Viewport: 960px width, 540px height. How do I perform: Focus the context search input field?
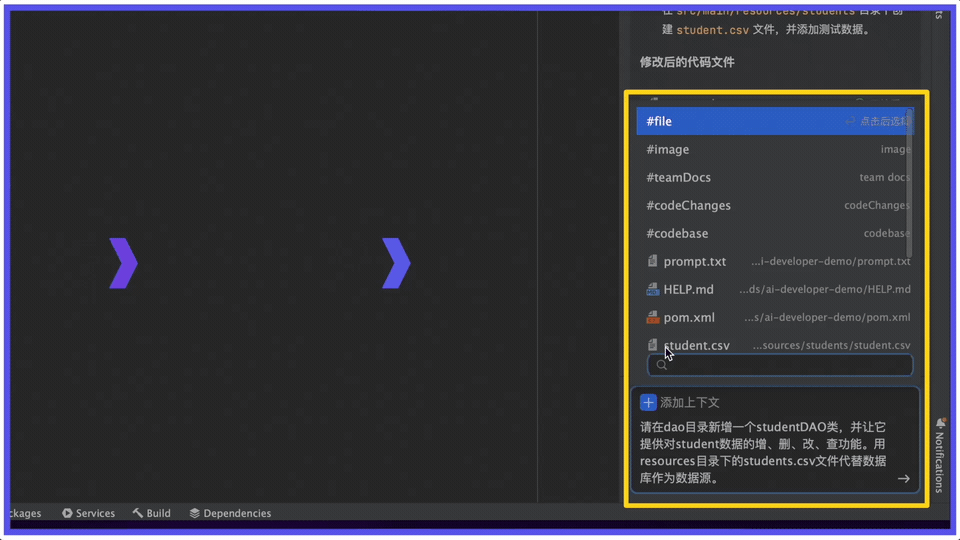(785, 365)
